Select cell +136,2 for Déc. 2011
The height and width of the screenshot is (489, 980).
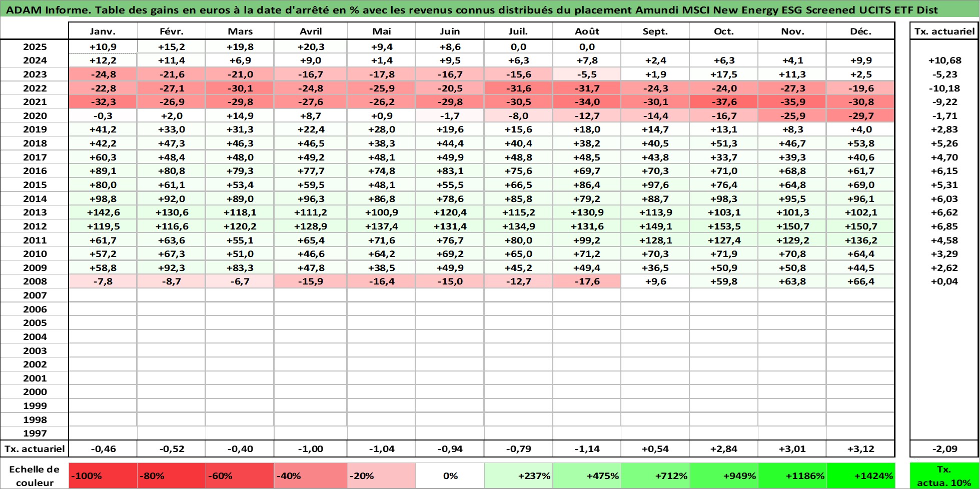pyautogui.click(x=860, y=240)
